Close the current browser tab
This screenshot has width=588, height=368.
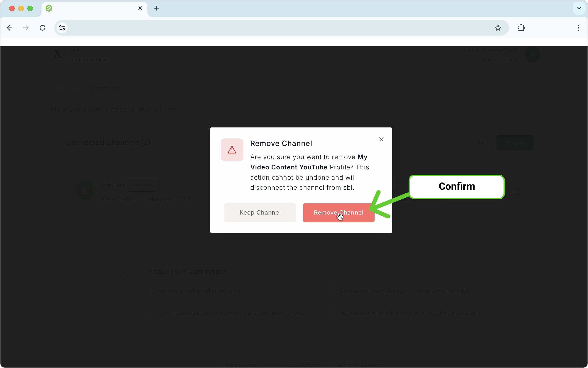pos(140,8)
